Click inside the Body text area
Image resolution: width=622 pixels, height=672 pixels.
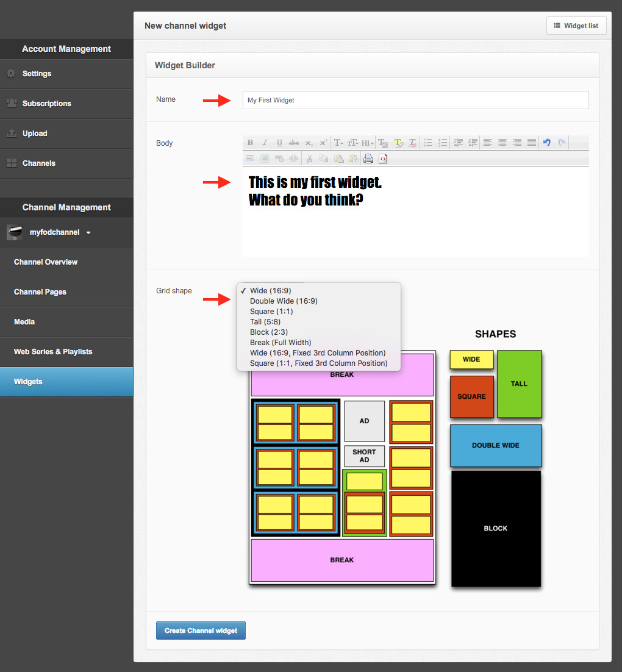[415, 212]
